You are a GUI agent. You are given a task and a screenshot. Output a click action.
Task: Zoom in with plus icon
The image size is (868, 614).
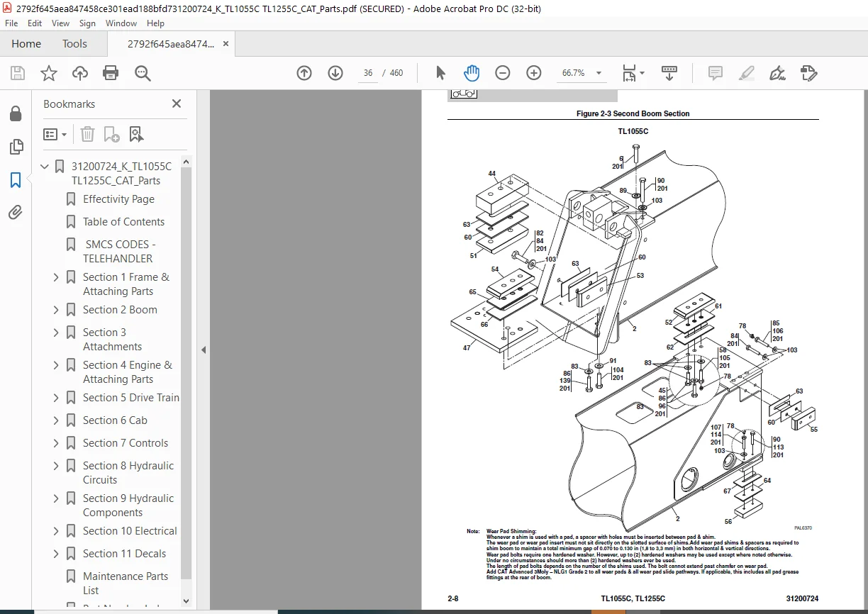click(534, 73)
